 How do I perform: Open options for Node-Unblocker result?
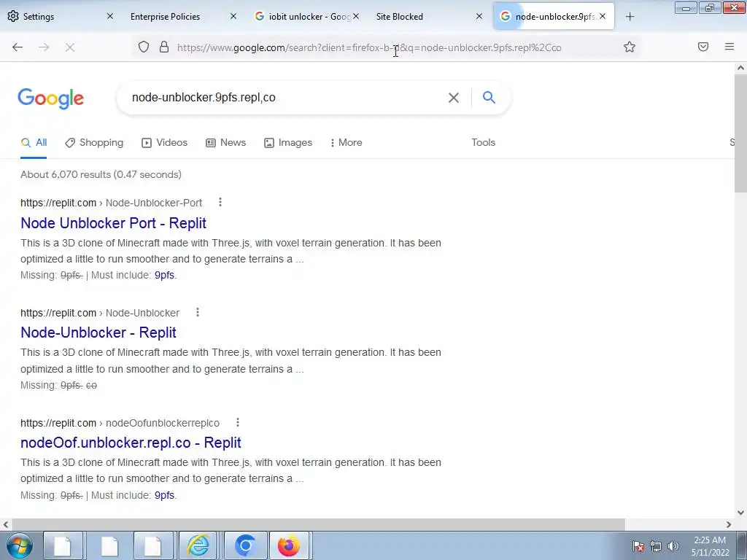198,312
